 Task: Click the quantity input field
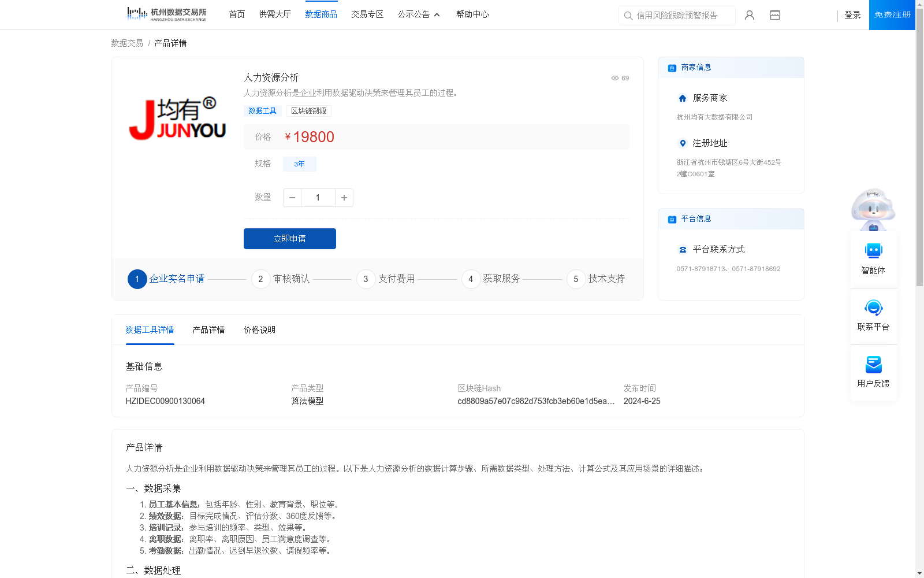(318, 198)
